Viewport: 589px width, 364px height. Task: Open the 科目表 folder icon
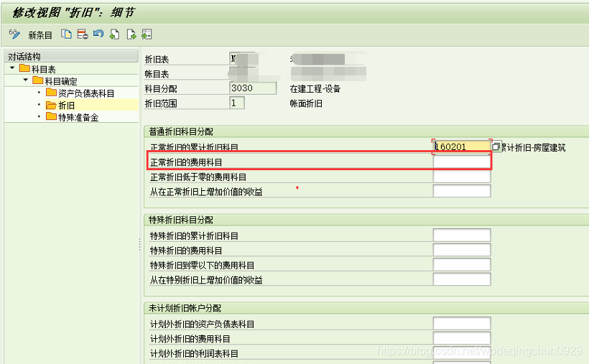[25, 68]
